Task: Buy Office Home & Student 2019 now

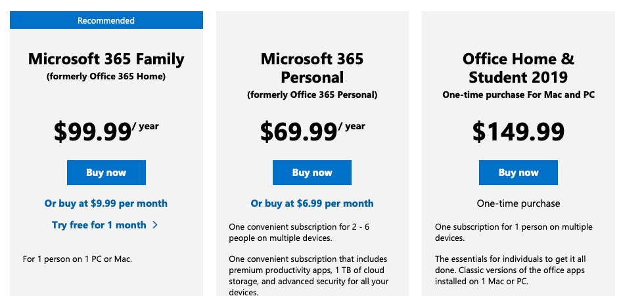Action: 518,173
